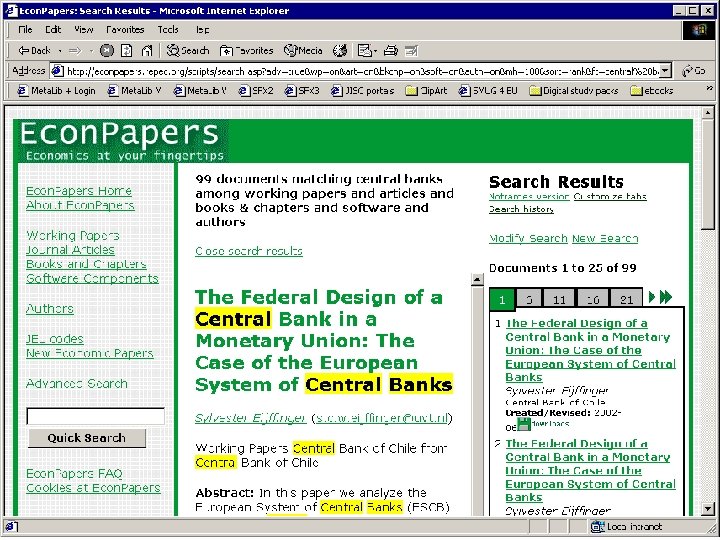This screenshot has height=540, width=720.
Task: Open the History toolbar icon
Action: (x=340, y=51)
